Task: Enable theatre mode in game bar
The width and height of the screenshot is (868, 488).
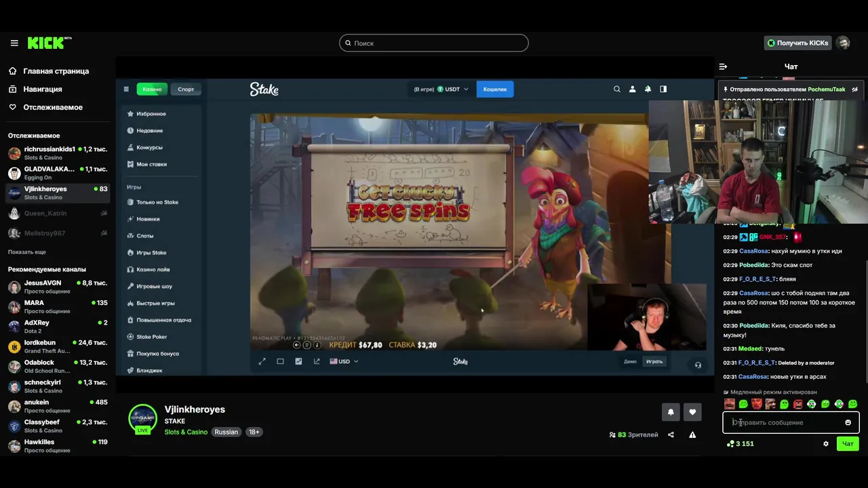Action: pos(280,361)
